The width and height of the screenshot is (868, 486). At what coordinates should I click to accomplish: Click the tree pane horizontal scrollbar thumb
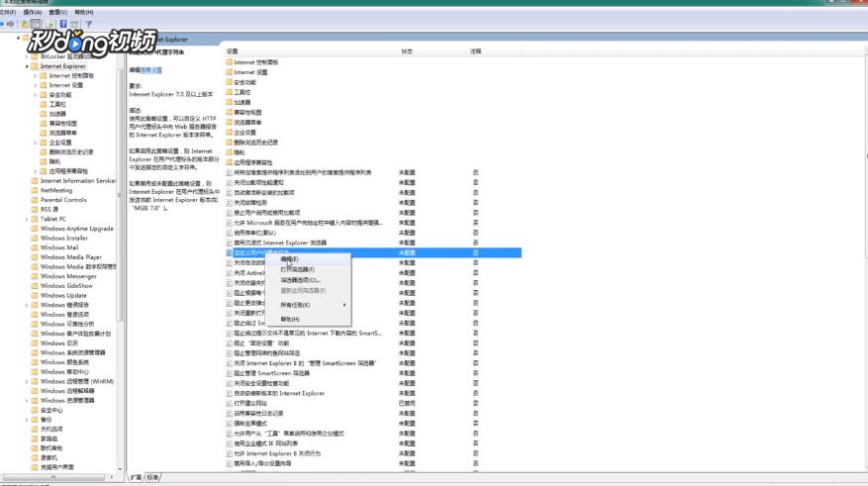(x=53, y=477)
